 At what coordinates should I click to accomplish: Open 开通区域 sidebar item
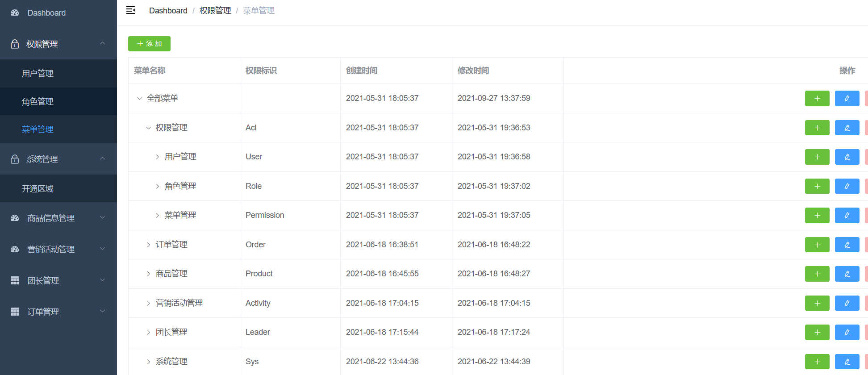(38, 188)
